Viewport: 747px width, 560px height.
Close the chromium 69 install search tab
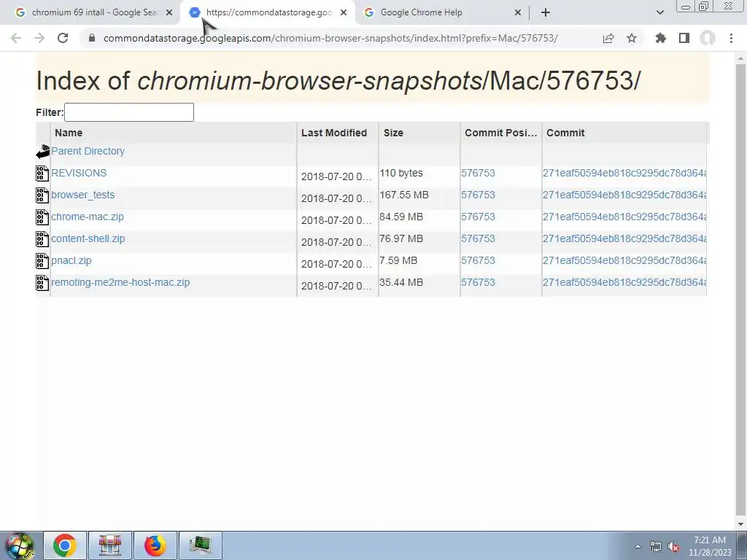coord(169,13)
